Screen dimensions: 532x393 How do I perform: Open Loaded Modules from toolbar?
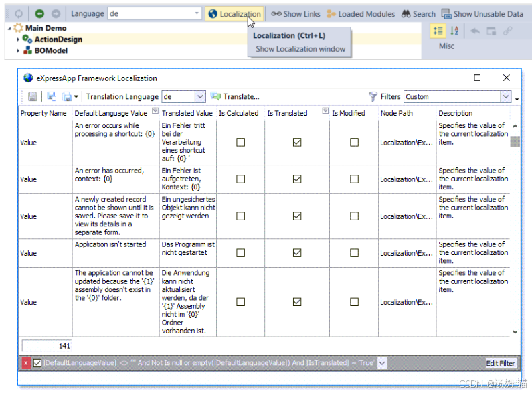coord(361,14)
